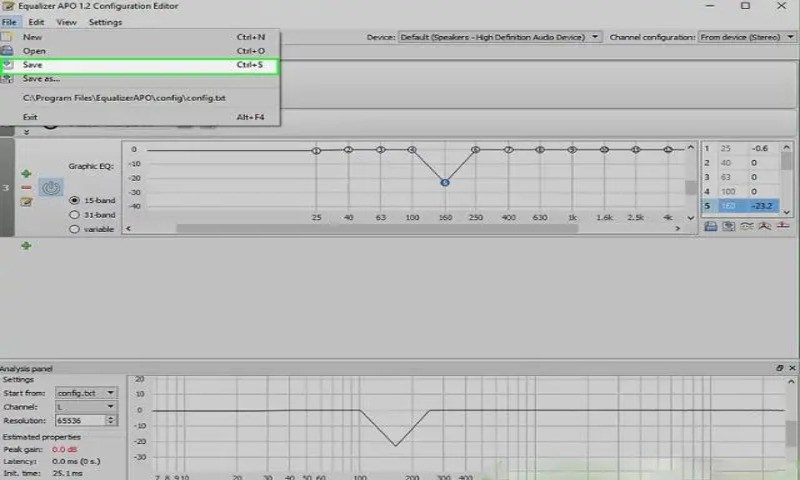Remove filter with the red minus icon
Image resolution: width=800 pixels, height=480 pixels.
click(26, 187)
